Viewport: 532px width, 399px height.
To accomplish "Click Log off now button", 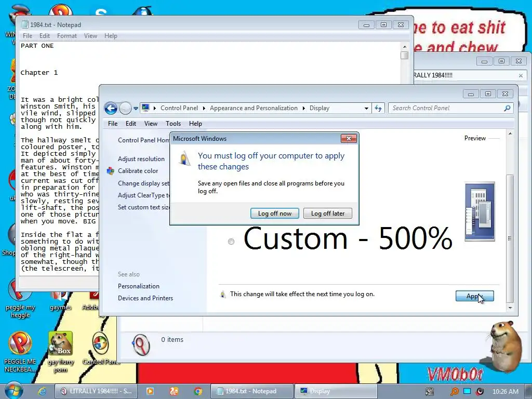I will click(275, 214).
